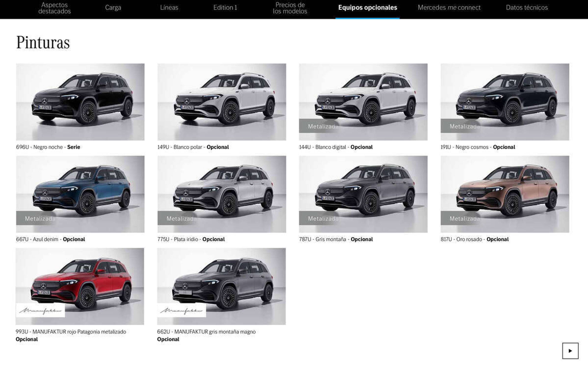The width and height of the screenshot is (588, 368).
Task: Click the Pinturas heading
Action: point(43,43)
